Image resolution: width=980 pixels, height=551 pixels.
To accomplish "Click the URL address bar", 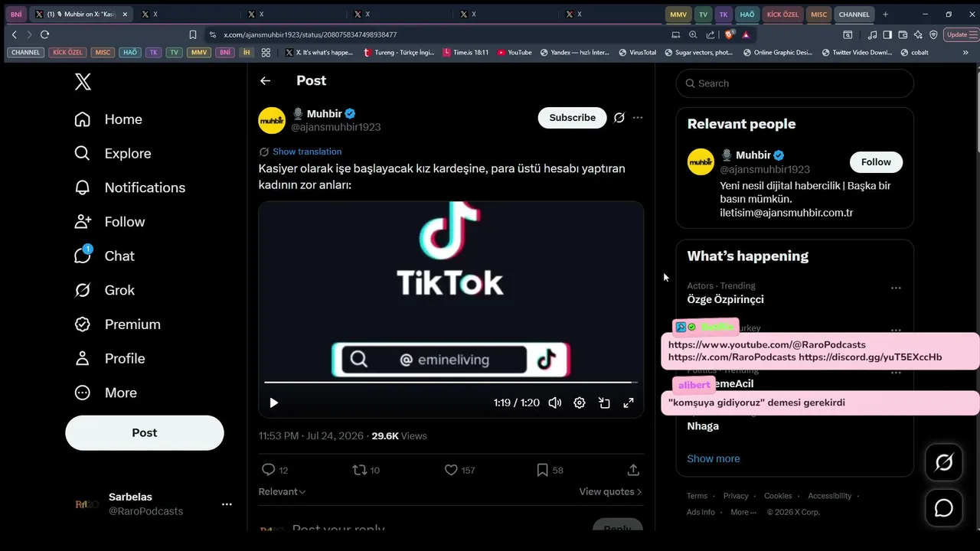I will (x=437, y=34).
